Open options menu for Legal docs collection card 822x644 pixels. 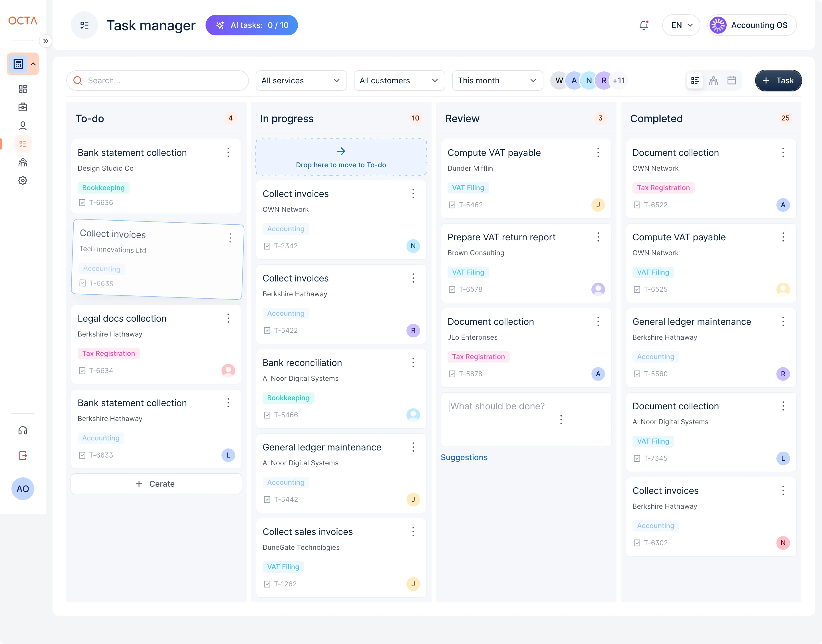point(228,319)
